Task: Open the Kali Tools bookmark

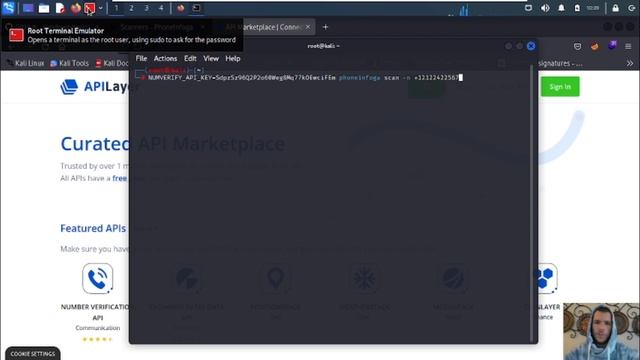Action: pyautogui.click(x=69, y=63)
